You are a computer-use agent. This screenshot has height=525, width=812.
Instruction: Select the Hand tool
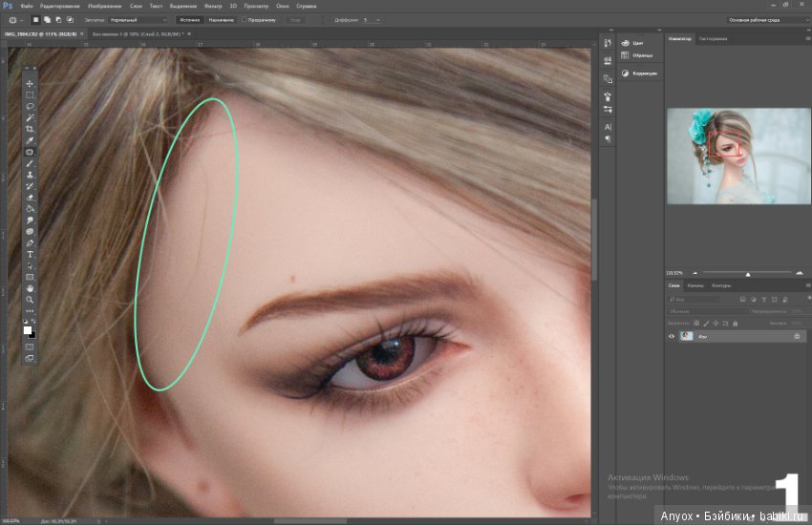tap(30, 288)
